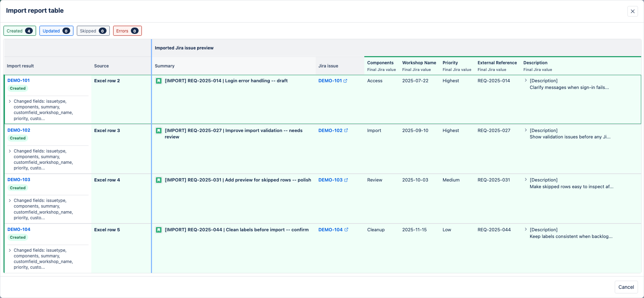Screen dimensions: 644x298
Task: Filter by Created results
Action: pyautogui.click(x=20, y=31)
